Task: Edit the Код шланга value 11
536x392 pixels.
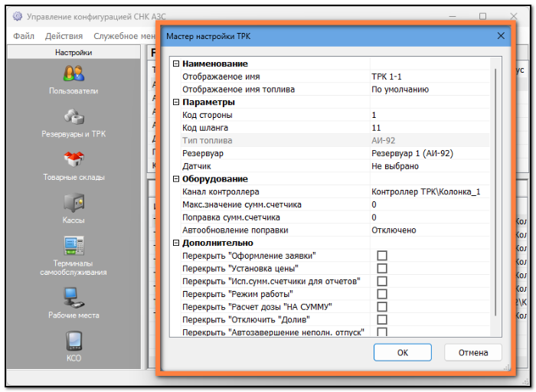Action: [430, 128]
